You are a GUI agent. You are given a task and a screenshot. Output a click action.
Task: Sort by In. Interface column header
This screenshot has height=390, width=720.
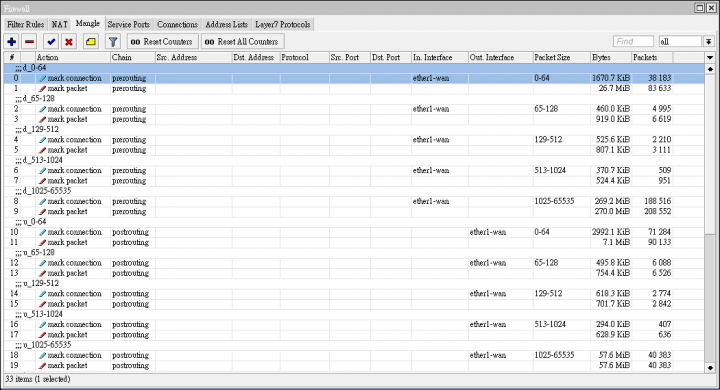439,57
